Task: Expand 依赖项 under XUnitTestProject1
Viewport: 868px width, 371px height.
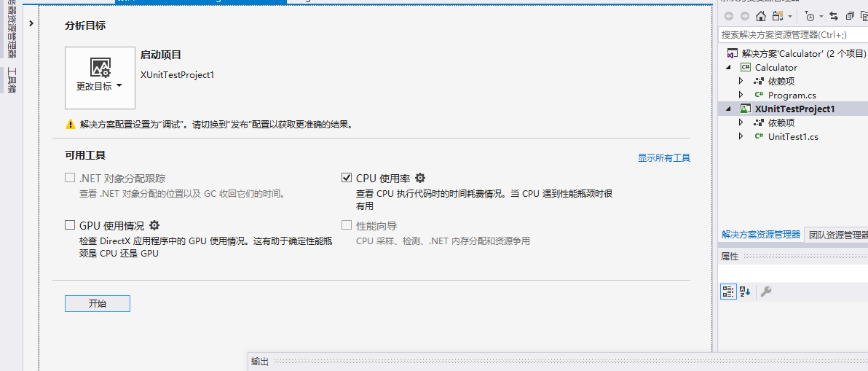Action: pyautogui.click(x=741, y=123)
